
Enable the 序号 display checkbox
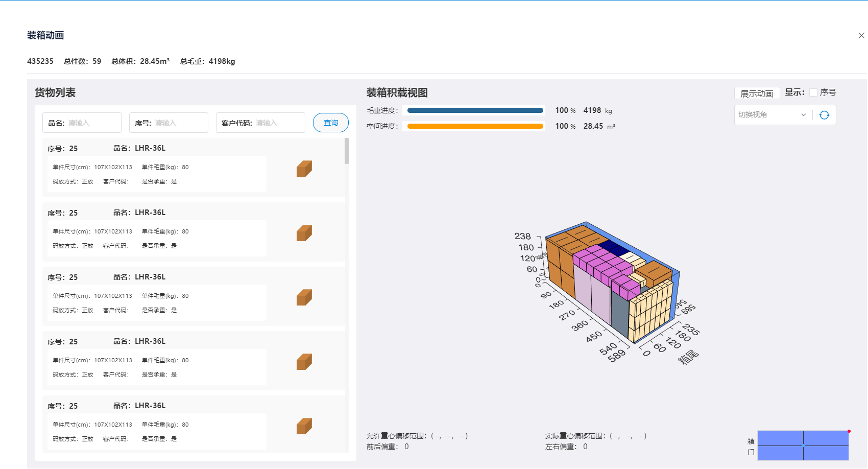tap(813, 92)
